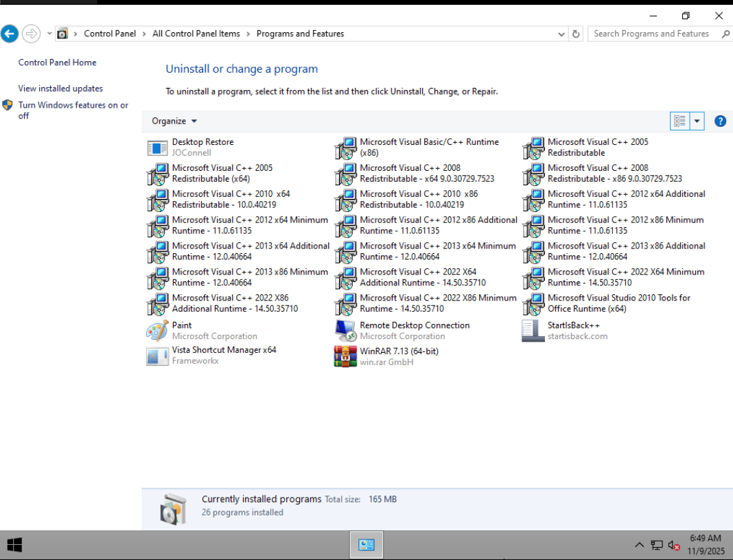Open the help question mark button
This screenshot has height=560, width=733.
[720, 121]
